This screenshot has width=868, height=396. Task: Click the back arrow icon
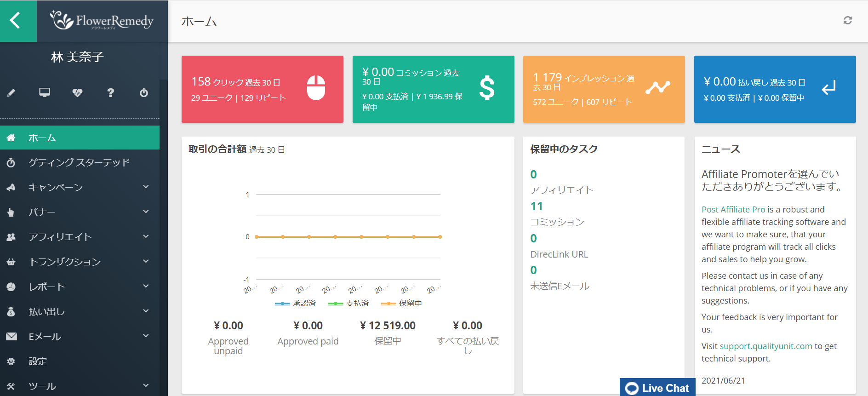click(x=15, y=21)
